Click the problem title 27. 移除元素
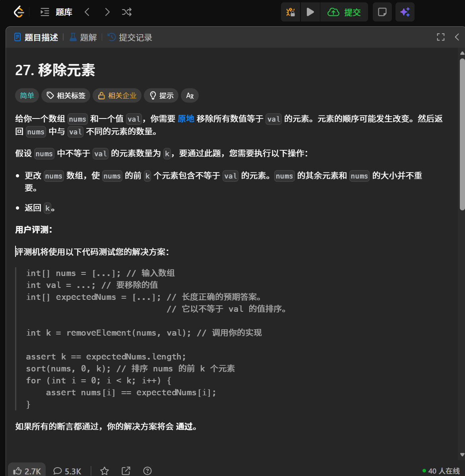 click(55, 70)
